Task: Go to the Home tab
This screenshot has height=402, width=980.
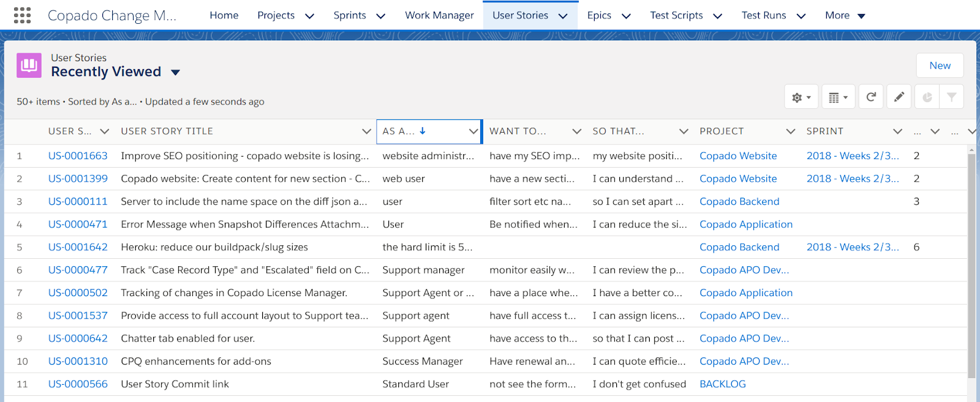Action: click(224, 15)
